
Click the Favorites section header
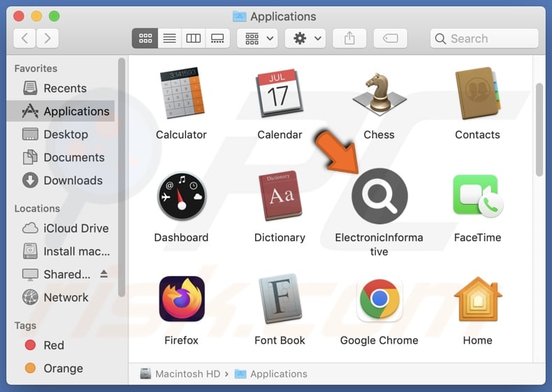pyautogui.click(x=36, y=68)
